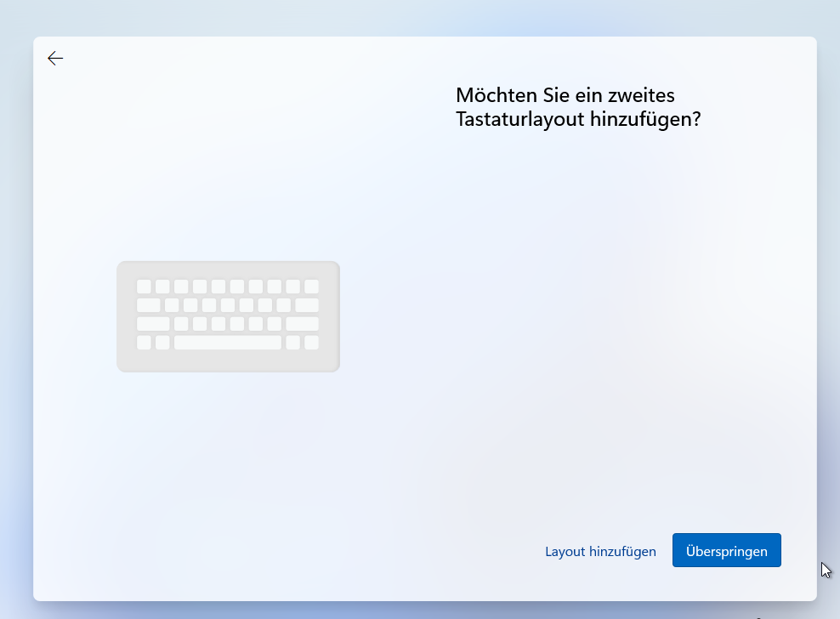Click the second key in the top row
840x619 pixels.
click(162, 287)
